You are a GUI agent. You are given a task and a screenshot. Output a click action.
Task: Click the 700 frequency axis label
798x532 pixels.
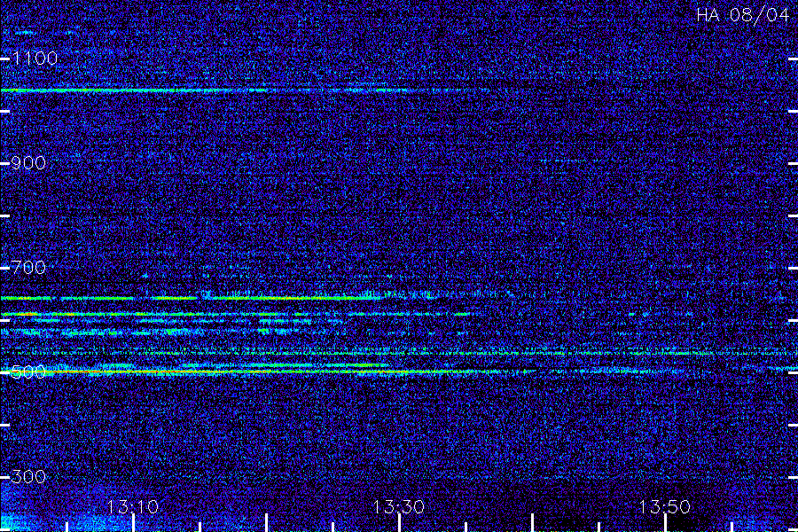[x=28, y=268]
